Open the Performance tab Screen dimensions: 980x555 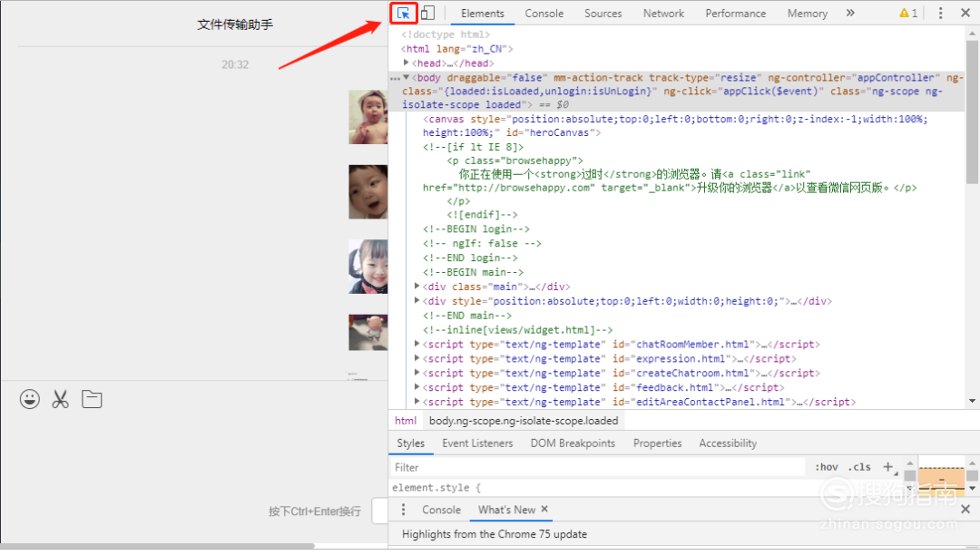coord(735,13)
